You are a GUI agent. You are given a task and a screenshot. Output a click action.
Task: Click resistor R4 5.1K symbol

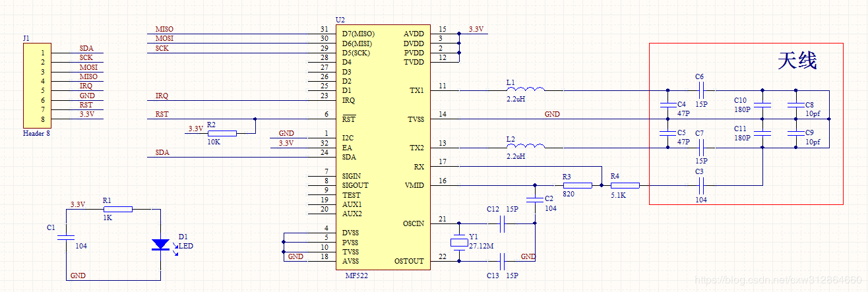click(623, 186)
